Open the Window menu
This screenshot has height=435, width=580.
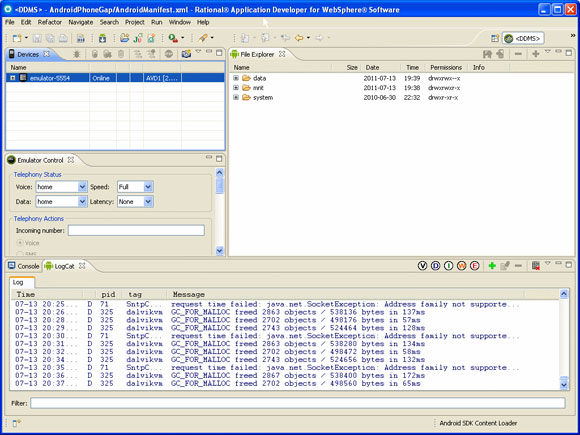click(x=180, y=22)
